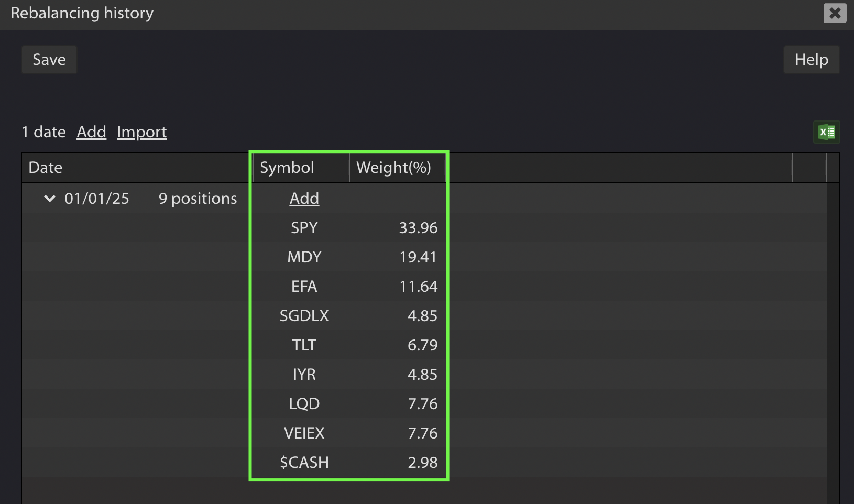Select the EFA symbol cell

304,287
